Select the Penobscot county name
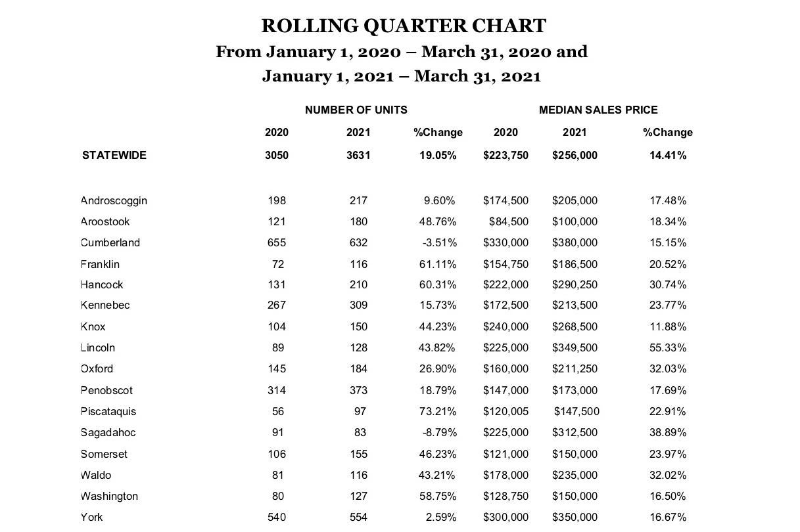 point(106,391)
